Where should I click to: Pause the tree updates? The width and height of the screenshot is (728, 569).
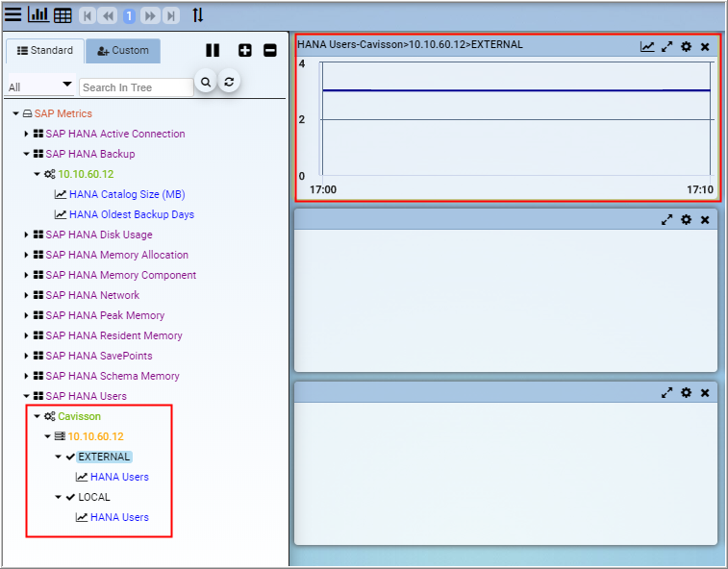pyautogui.click(x=213, y=50)
